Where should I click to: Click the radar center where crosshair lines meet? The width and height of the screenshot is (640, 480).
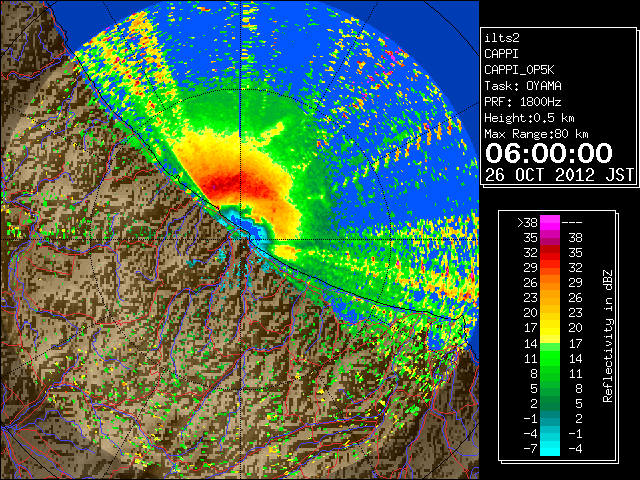(x=241, y=240)
